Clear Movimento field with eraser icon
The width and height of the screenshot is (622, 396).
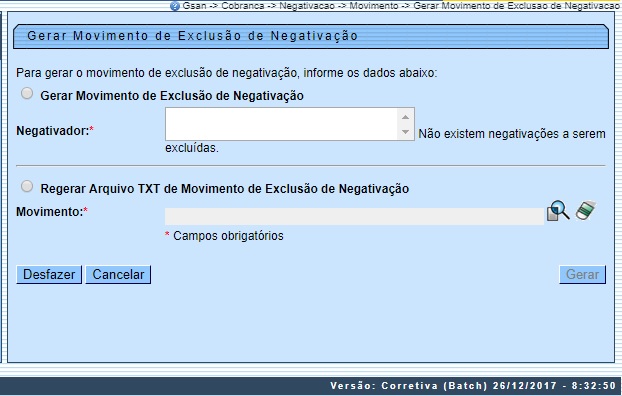pyautogui.click(x=586, y=210)
